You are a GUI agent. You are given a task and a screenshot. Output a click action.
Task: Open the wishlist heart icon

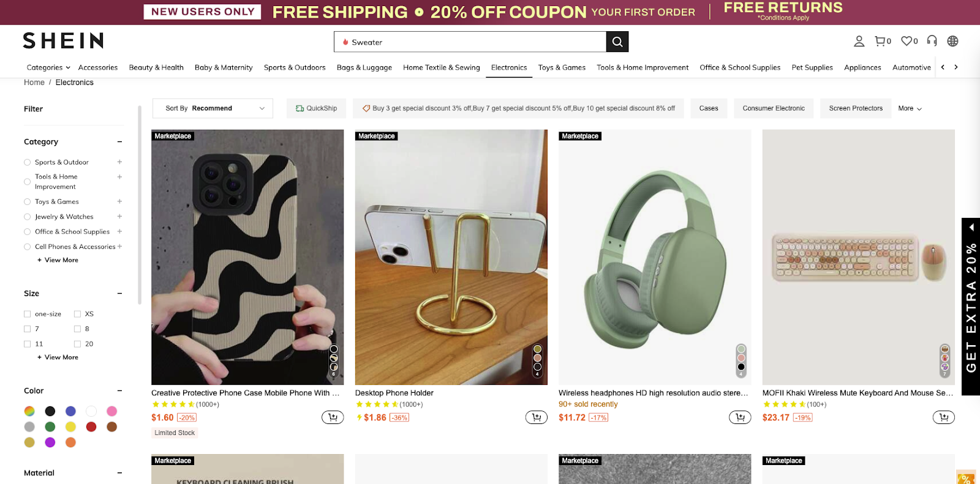(x=905, y=41)
